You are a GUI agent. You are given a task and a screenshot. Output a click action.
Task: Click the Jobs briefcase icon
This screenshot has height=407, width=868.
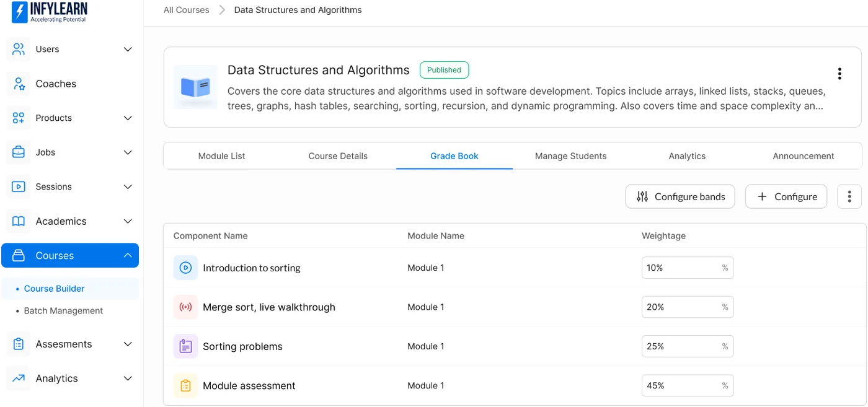[x=19, y=152]
